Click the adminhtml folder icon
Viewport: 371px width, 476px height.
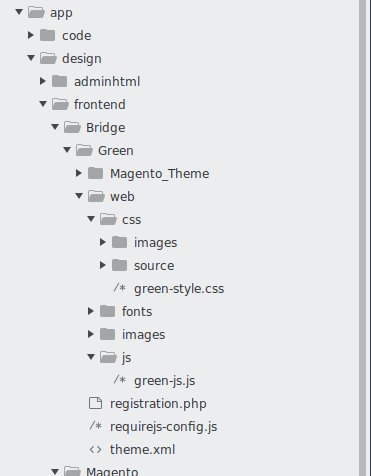pos(59,81)
